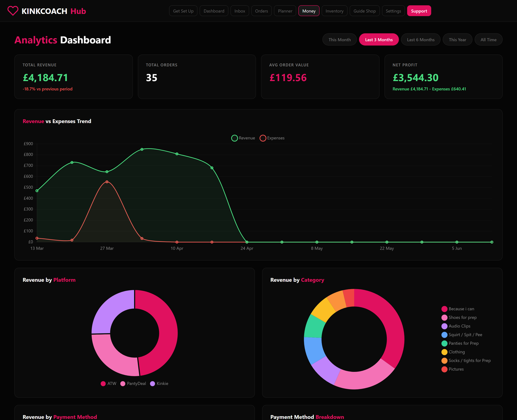Open the Inbox tab
The height and width of the screenshot is (420, 517).
[x=240, y=11]
